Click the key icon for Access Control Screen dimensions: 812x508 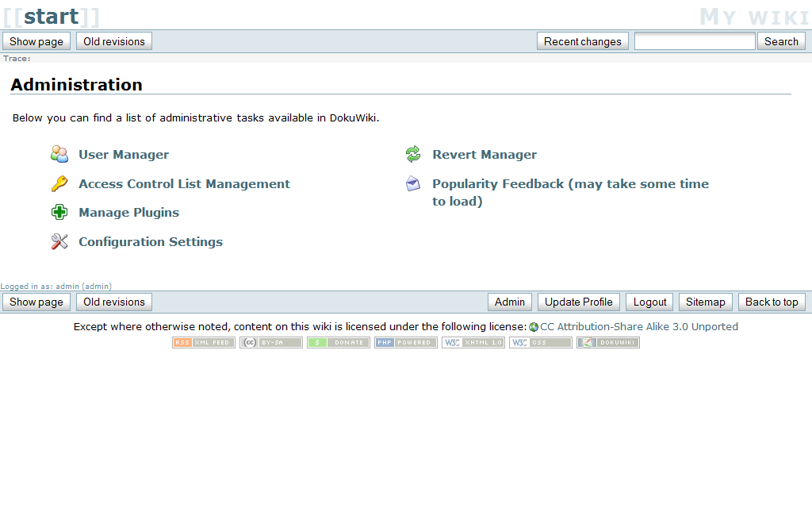pos(59,183)
